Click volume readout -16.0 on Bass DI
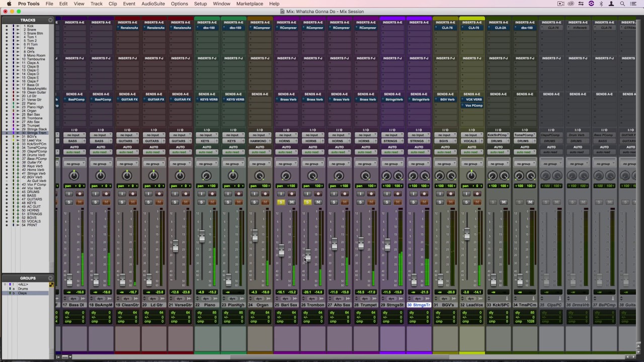 [79, 292]
